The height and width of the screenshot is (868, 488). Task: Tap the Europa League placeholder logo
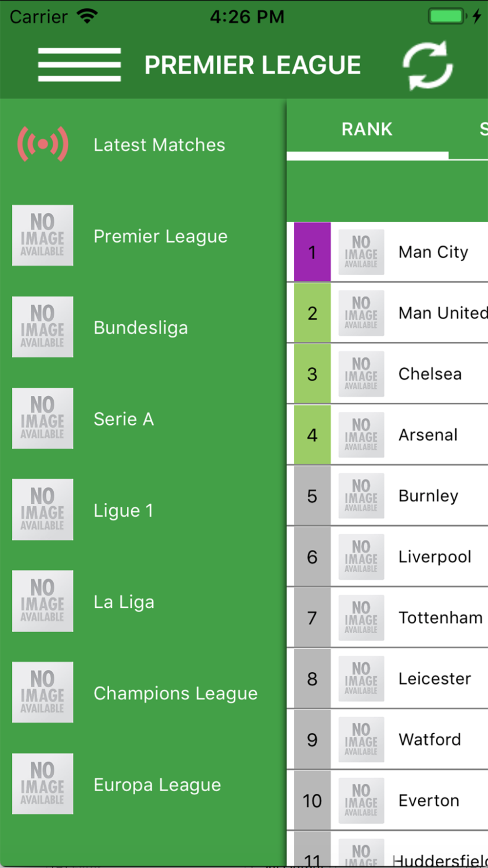[43, 784]
